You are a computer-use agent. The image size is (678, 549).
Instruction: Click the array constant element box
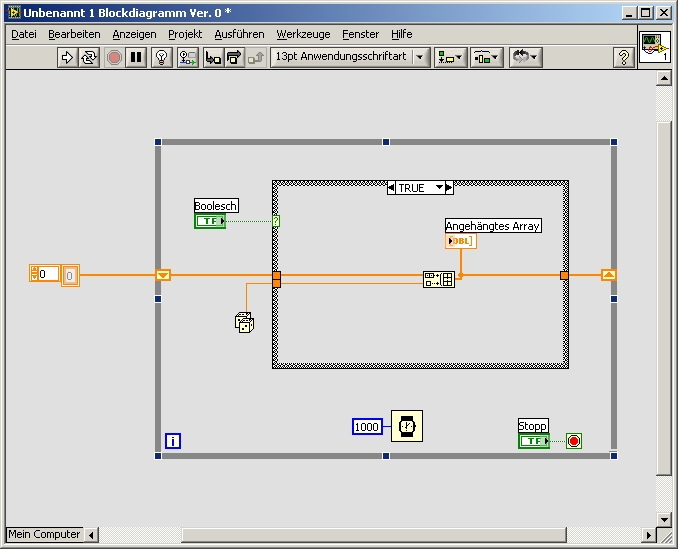70,275
